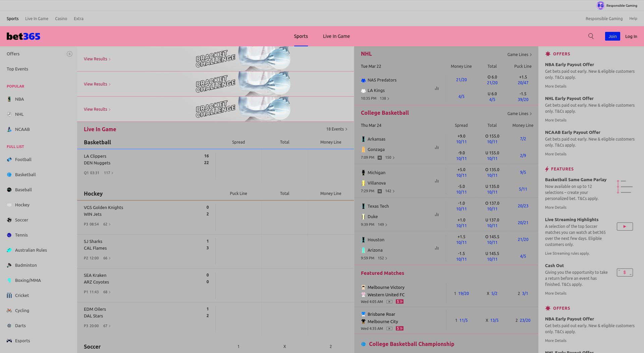644x353 pixels.
Task: Open stats chart icon for Predators vs Kings
Action: coord(437,88)
